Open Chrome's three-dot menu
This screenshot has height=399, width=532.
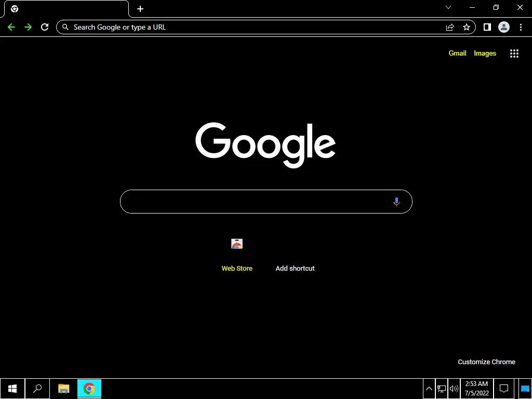tap(521, 27)
